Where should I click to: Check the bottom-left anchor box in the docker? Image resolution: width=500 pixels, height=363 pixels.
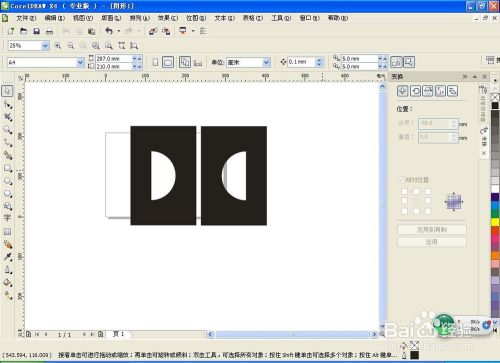pyautogui.click(x=404, y=211)
